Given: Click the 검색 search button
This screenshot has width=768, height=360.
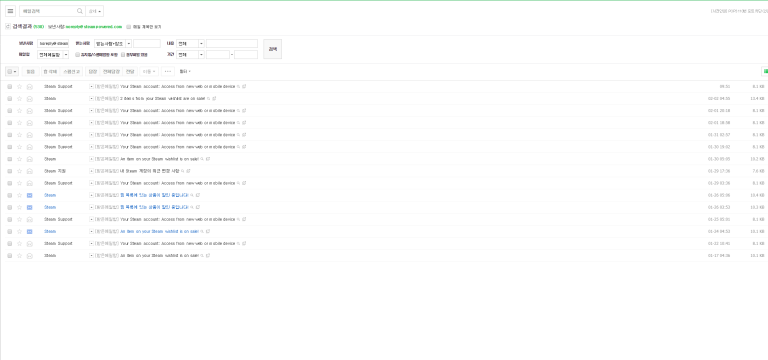Looking at the screenshot, I should tap(272, 49).
